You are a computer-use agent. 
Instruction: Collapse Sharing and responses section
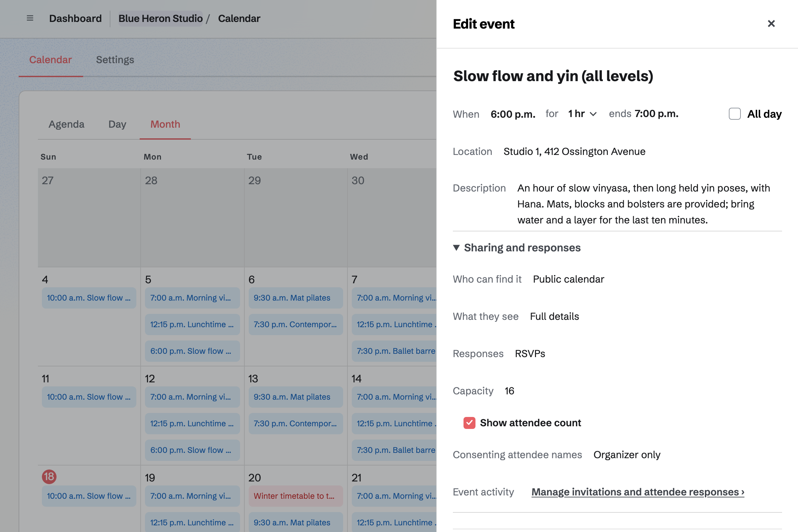517,248
